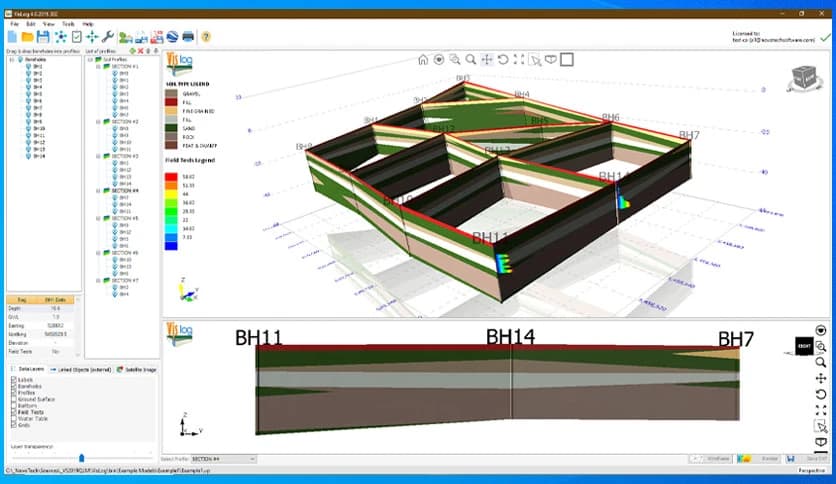Open the Help menu

[88, 24]
